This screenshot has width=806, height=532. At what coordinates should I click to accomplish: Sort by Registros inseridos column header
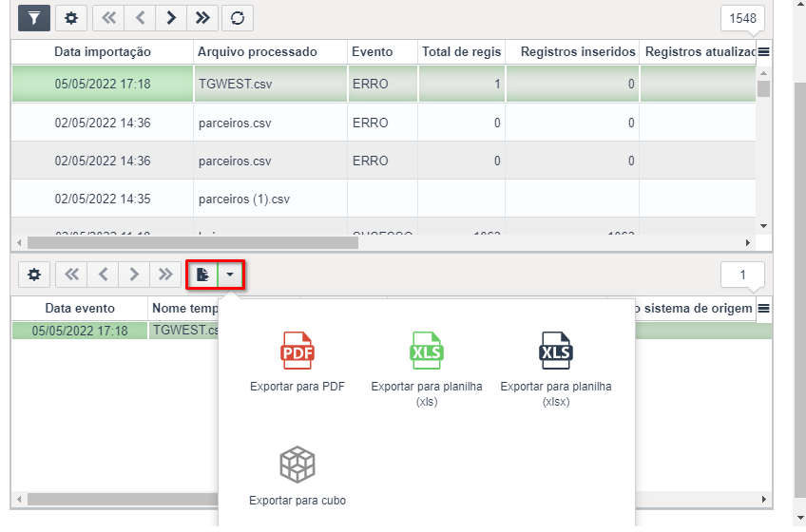point(572,52)
